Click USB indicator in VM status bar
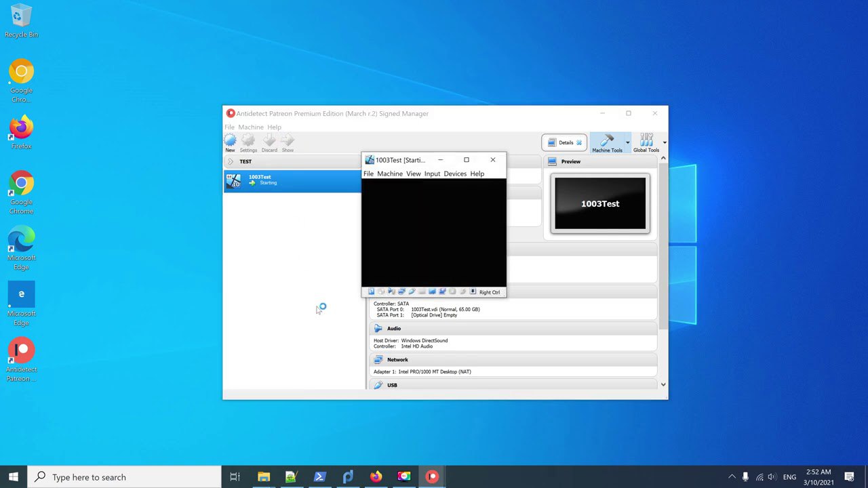Image resolution: width=868 pixels, height=488 pixels. tap(412, 292)
